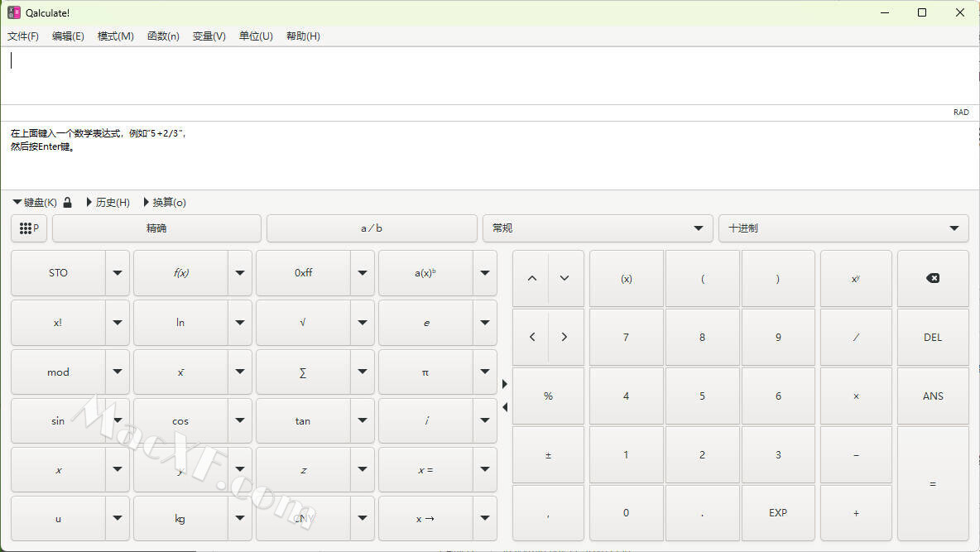Click the smart parentheses (x) key
The image size is (980, 552).
(627, 278)
